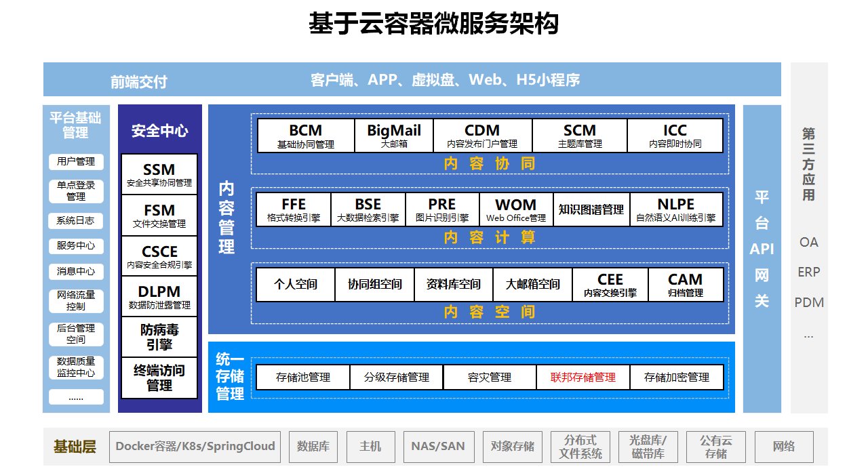Click the NLPE 自然语义AI训练引擎 block

(x=677, y=209)
